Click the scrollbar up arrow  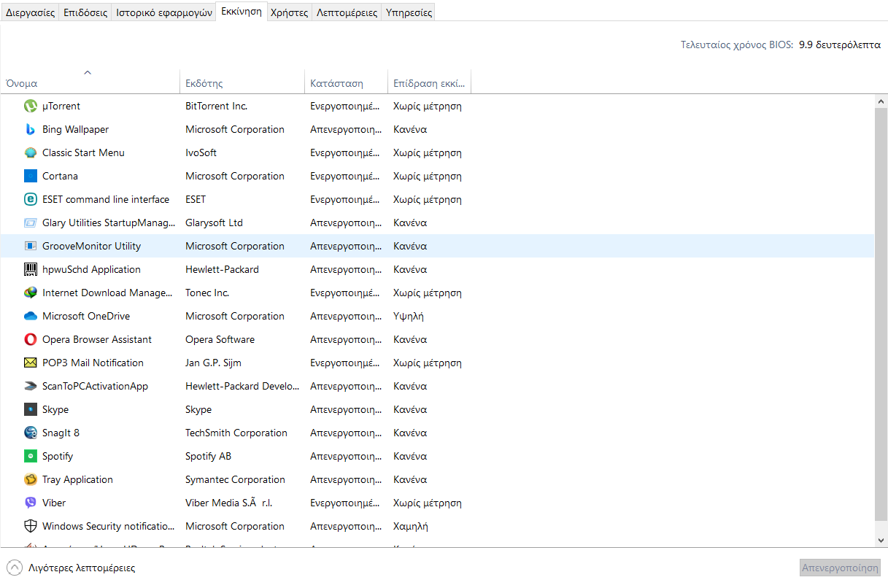[x=881, y=101]
